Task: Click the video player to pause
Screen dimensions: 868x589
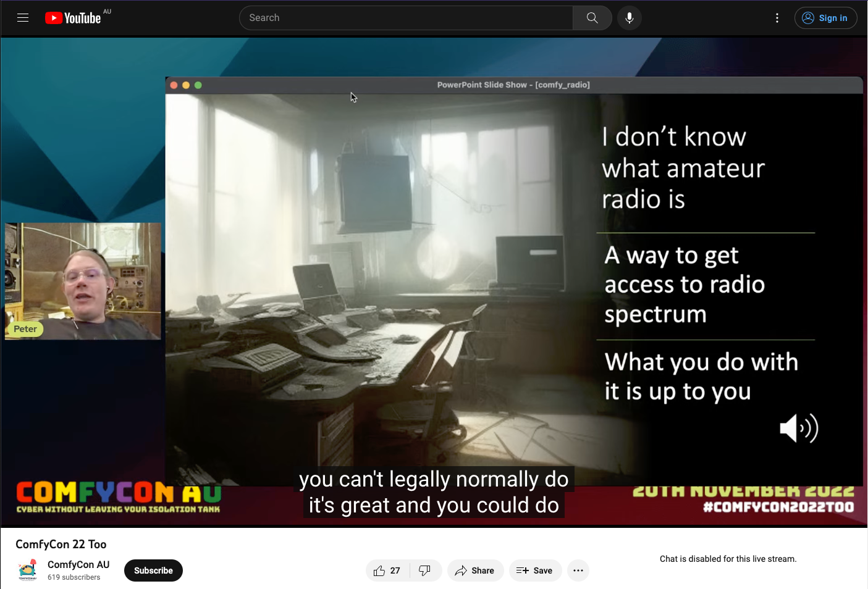Action: pyautogui.click(x=383, y=278)
